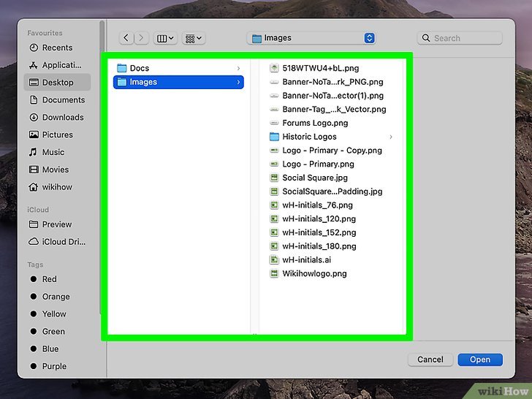532x399 pixels.
Task: Click the Search field
Action: coord(460,38)
